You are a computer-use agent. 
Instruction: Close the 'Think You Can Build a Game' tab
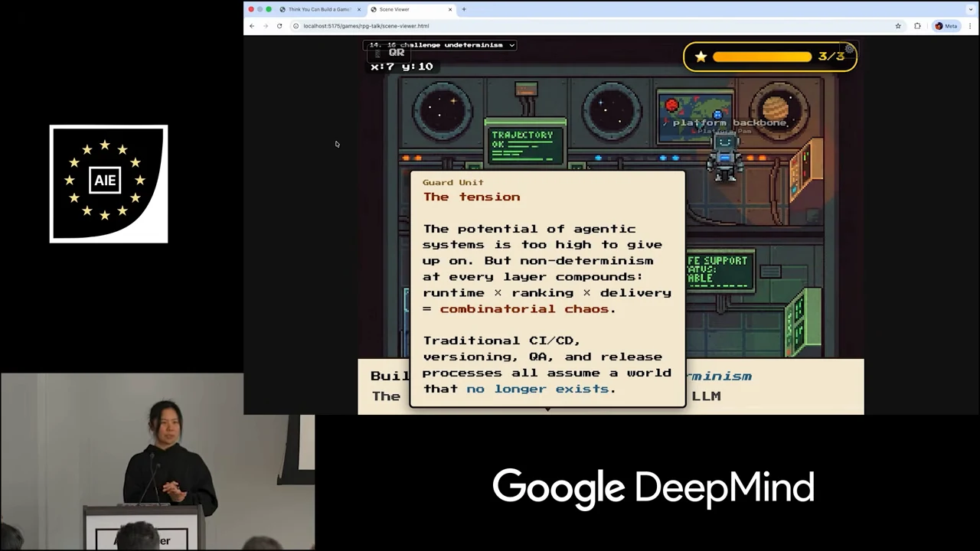pyautogui.click(x=358, y=9)
